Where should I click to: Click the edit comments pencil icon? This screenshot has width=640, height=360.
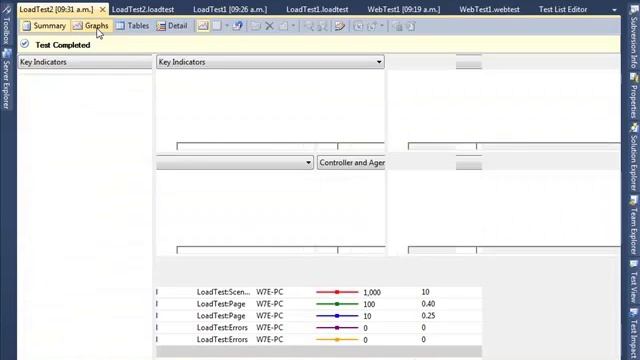(x=340, y=26)
